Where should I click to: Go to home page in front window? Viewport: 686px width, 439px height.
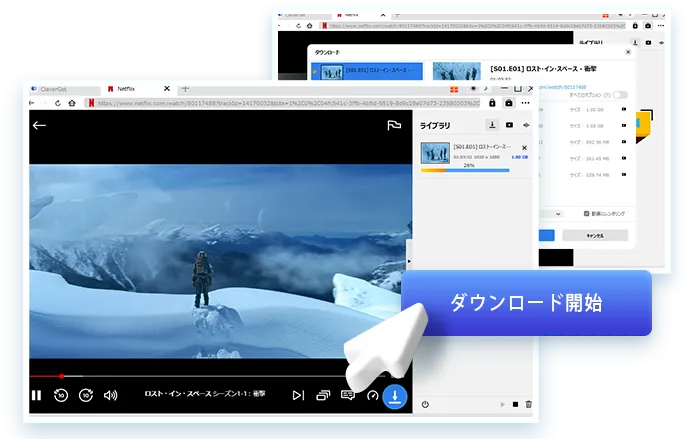click(72, 103)
